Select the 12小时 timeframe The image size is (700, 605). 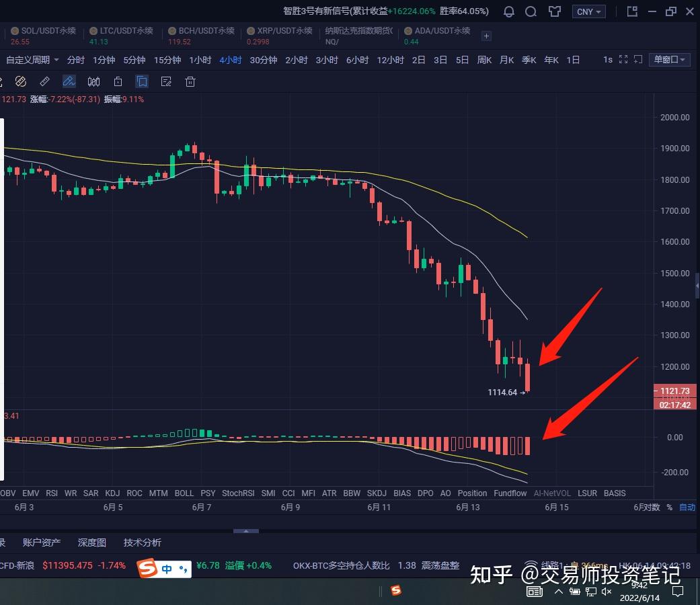390,60
